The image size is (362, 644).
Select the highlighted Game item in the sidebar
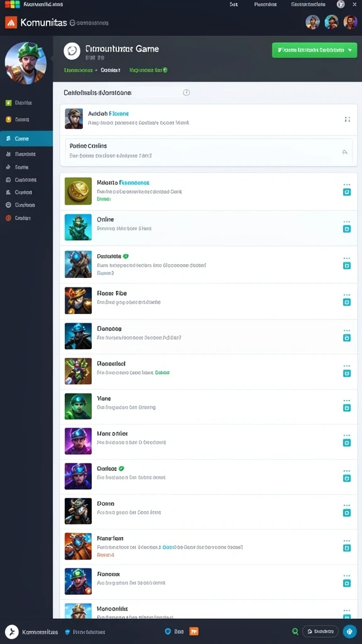(x=26, y=139)
